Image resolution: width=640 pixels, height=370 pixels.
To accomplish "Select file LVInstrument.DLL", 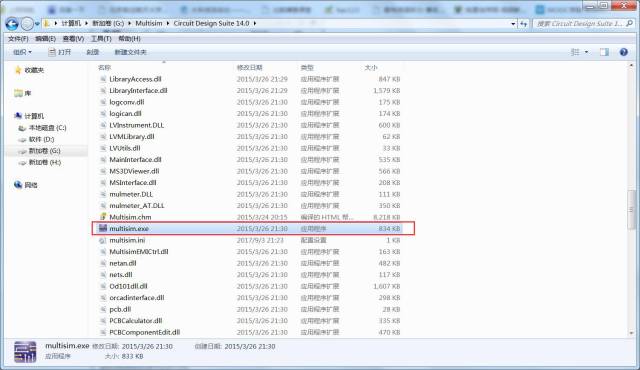I will [136, 125].
